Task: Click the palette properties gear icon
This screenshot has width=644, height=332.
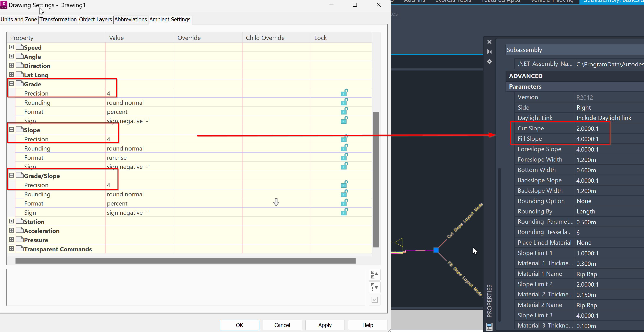Action: tap(489, 62)
